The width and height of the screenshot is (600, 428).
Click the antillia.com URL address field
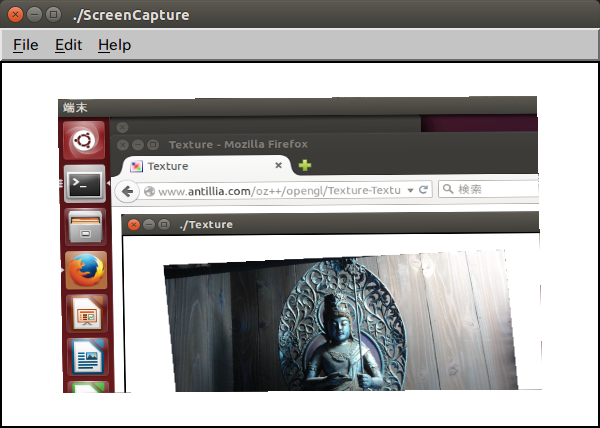(x=285, y=190)
